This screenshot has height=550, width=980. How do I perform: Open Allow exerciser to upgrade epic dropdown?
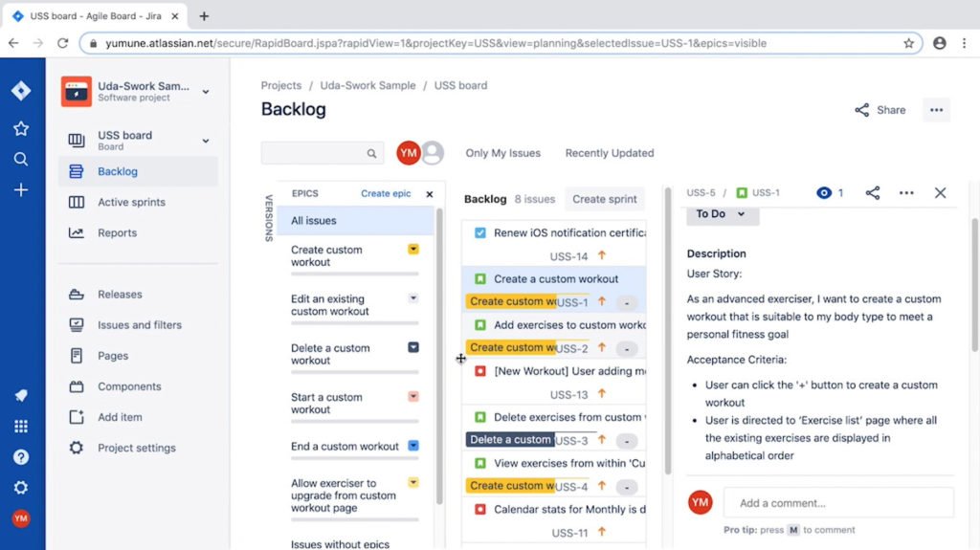click(413, 482)
